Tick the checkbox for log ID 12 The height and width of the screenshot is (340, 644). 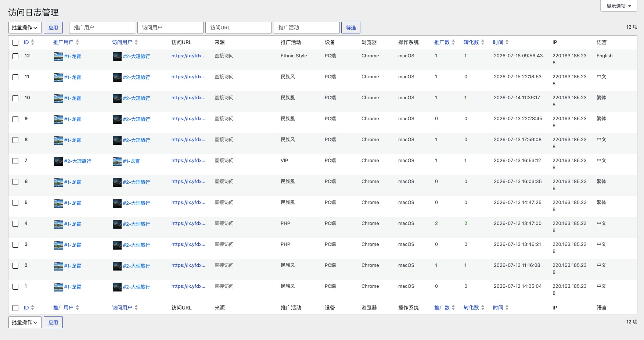click(15, 56)
